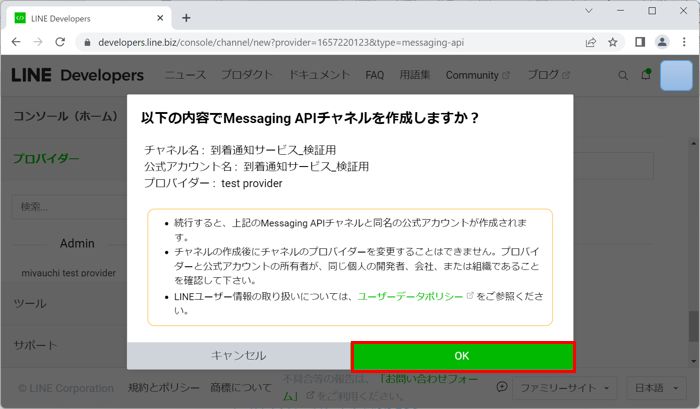
Task: Open Chrome three-dot menu
Action: [x=684, y=42]
